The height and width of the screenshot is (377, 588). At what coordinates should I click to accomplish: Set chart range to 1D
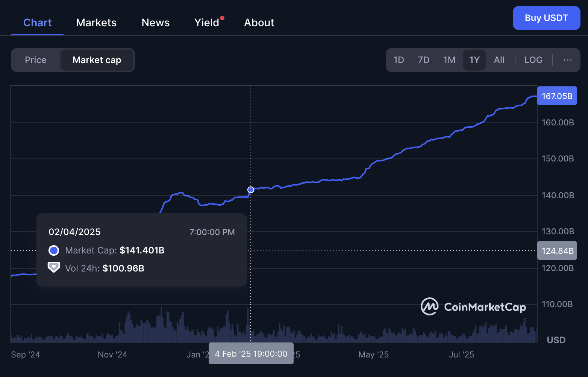point(399,60)
